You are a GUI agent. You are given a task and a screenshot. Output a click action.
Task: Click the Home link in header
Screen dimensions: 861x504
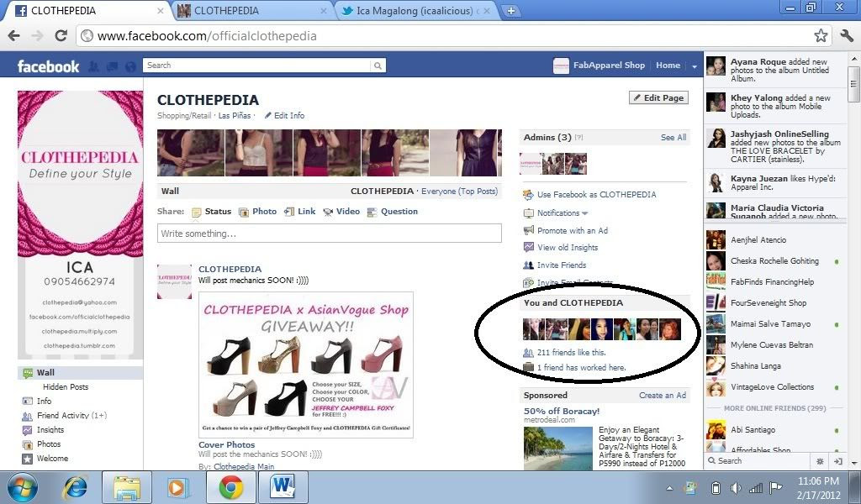[668, 66]
